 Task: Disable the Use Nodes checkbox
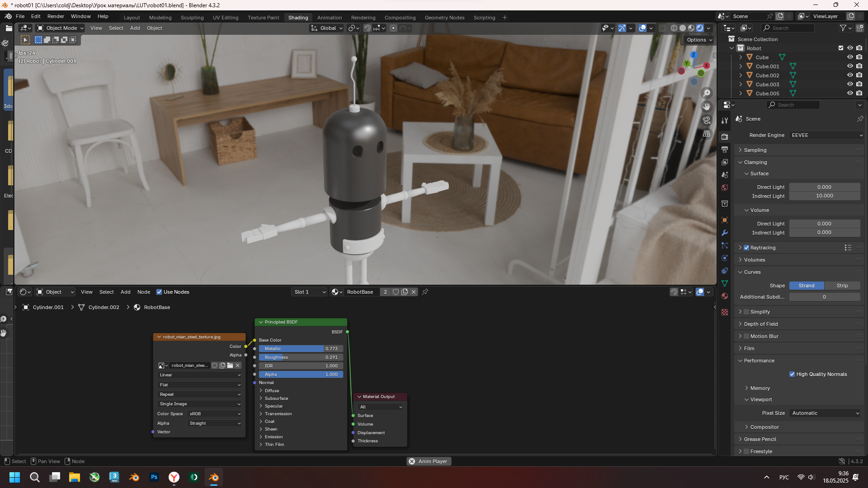(159, 292)
